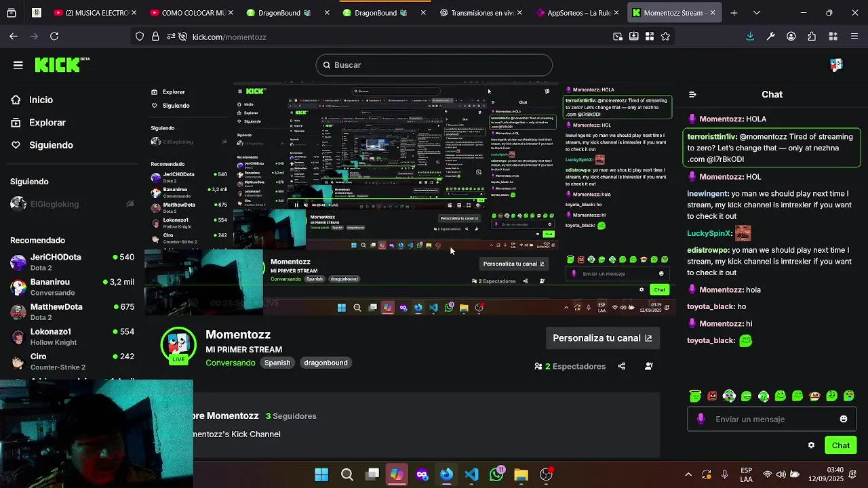Screen dimensions: 868x488
Task: Open JeriCHODota recommended channel
Action: click(x=72, y=262)
